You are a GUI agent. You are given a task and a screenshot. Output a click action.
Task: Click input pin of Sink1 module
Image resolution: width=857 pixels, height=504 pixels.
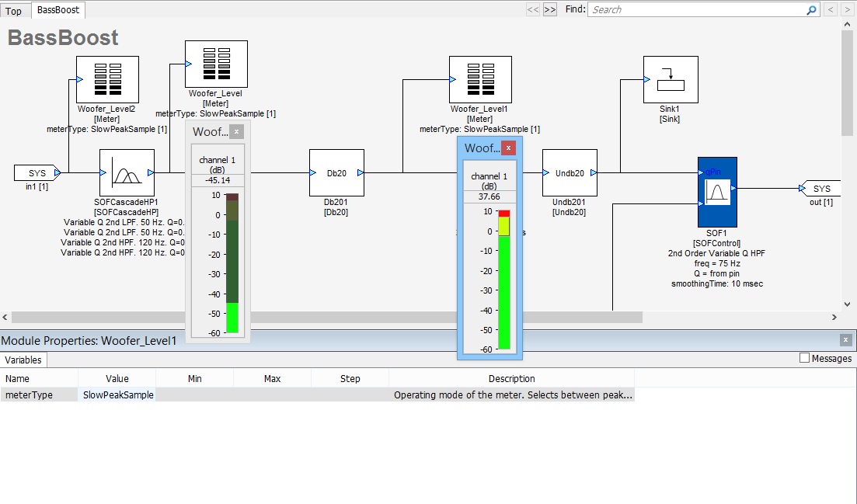(647, 79)
